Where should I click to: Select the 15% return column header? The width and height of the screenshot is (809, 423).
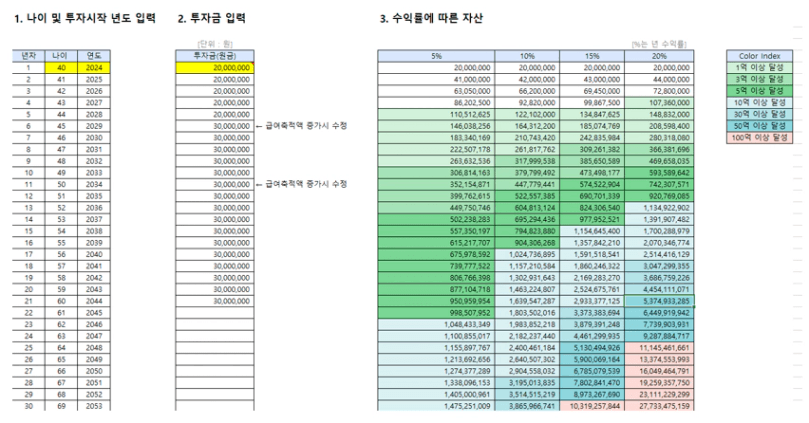pos(592,56)
